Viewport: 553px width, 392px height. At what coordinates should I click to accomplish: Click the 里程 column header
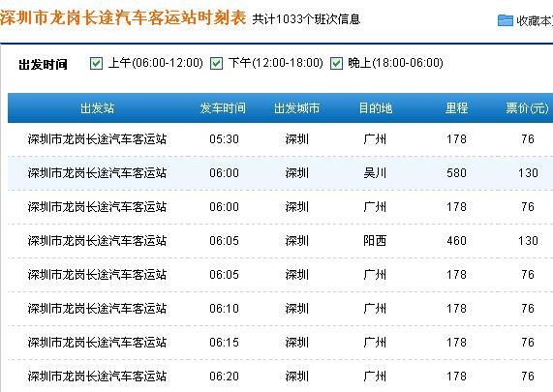point(456,107)
